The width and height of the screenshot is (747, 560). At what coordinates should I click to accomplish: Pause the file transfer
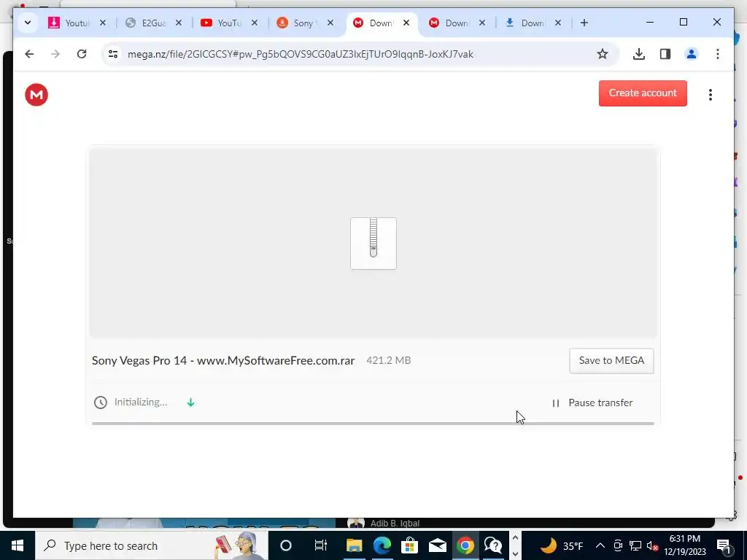(x=592, y=402)
